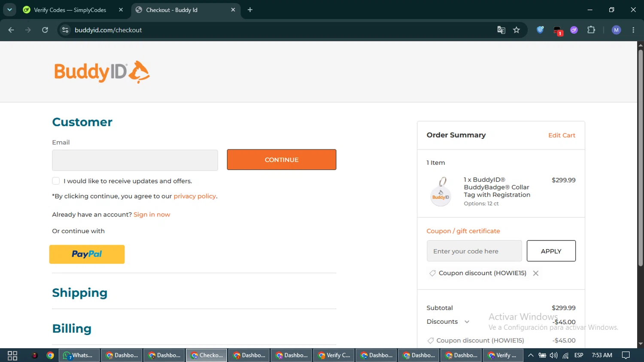
Task: Click the Order Summary heading
Action: [x=456, y=135]
